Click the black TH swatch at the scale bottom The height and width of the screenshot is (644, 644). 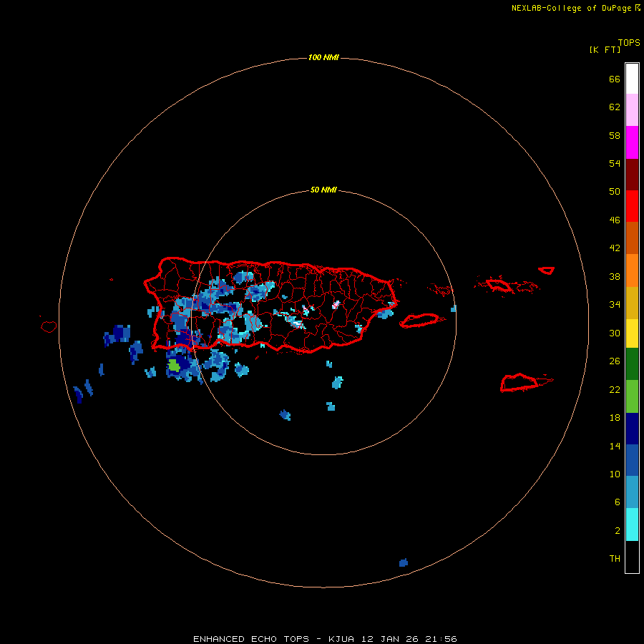(632, 556)
